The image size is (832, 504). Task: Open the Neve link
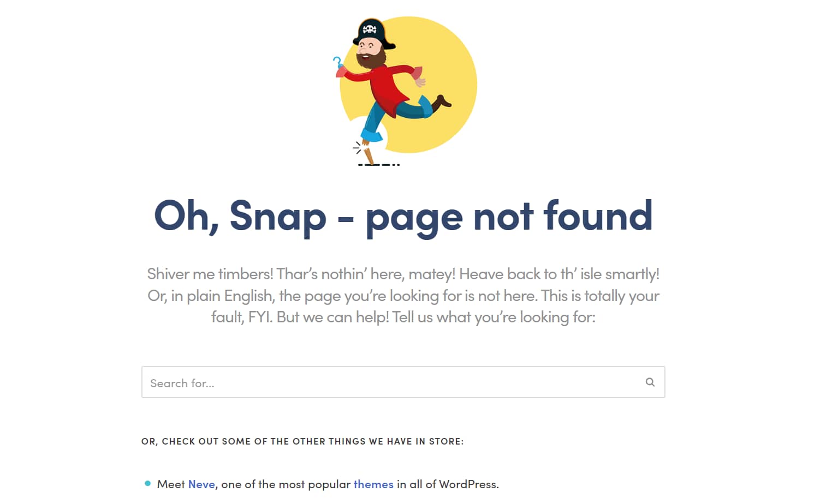tap(201, 484)
